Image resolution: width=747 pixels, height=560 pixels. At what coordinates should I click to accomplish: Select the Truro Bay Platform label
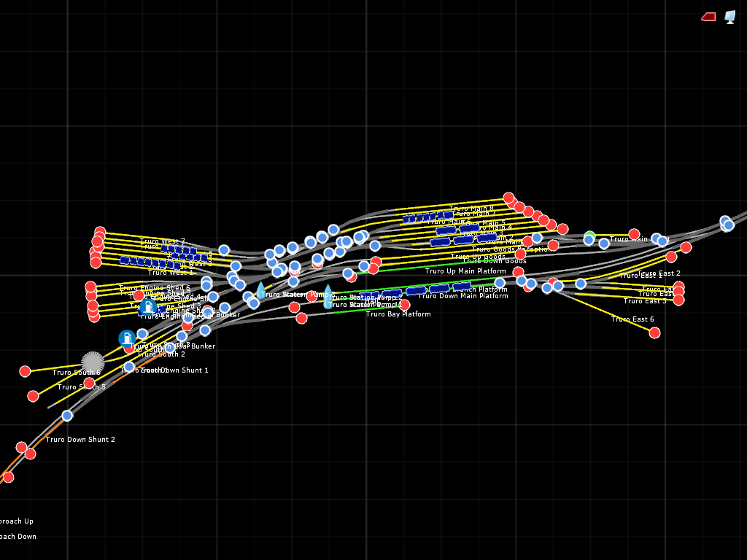click(398, 314)
